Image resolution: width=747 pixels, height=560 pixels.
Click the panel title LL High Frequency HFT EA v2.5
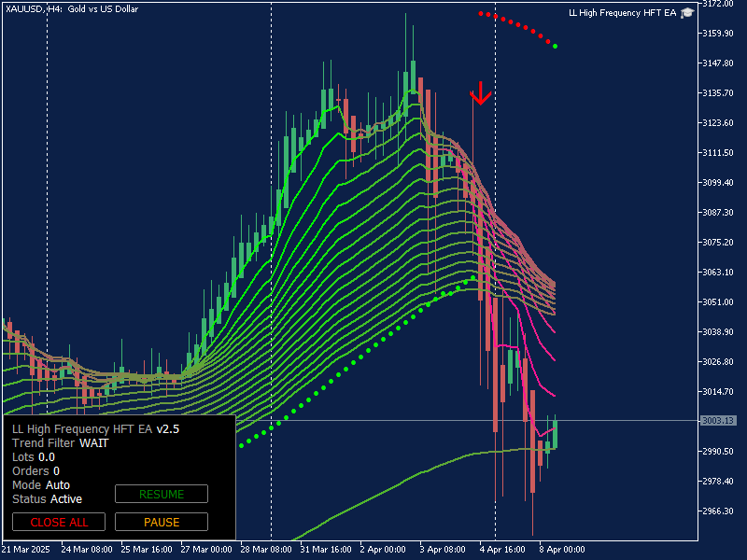[x=95, y=429]
